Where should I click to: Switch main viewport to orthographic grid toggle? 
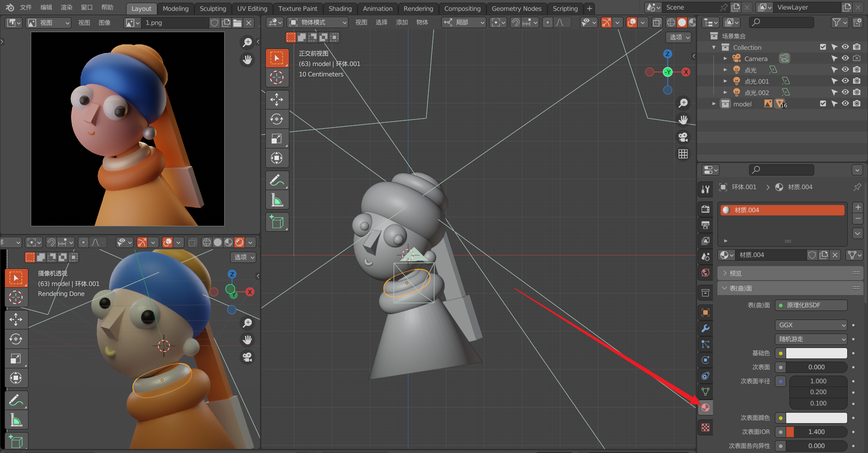pos(683,154)
